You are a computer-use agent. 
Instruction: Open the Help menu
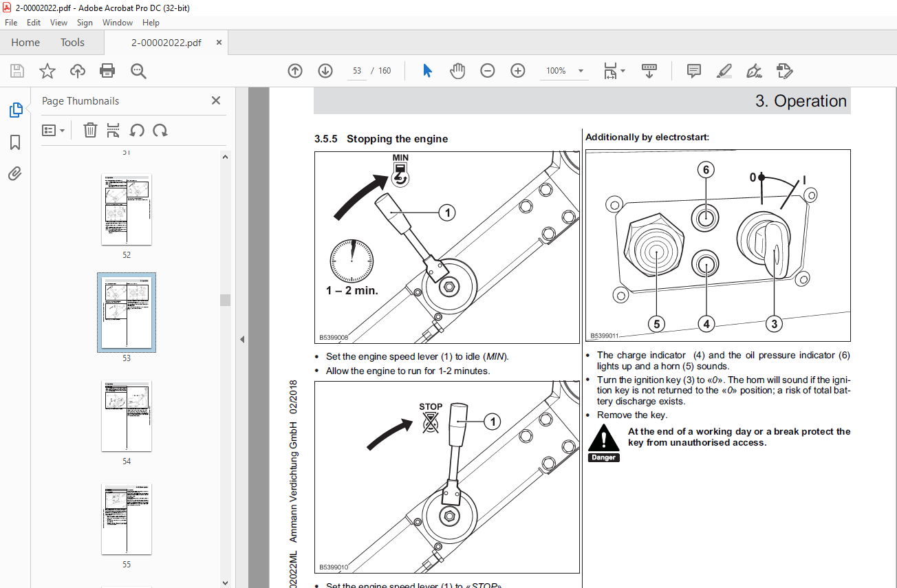pos(151,23)
